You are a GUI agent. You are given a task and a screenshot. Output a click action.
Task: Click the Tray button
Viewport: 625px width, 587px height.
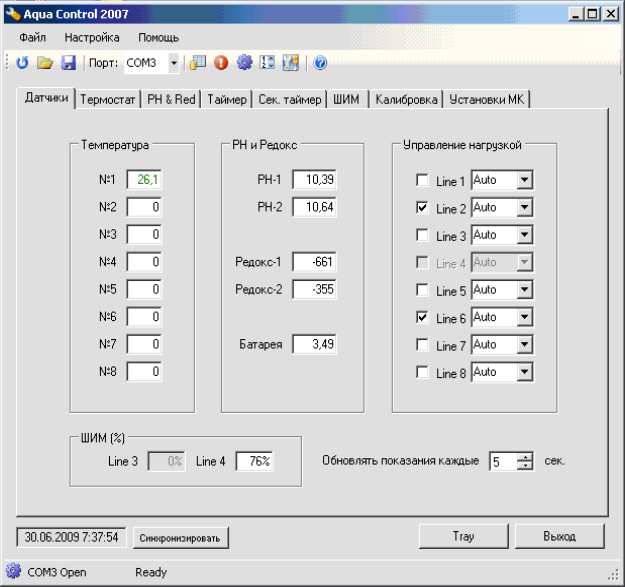(x=463, y=536)
